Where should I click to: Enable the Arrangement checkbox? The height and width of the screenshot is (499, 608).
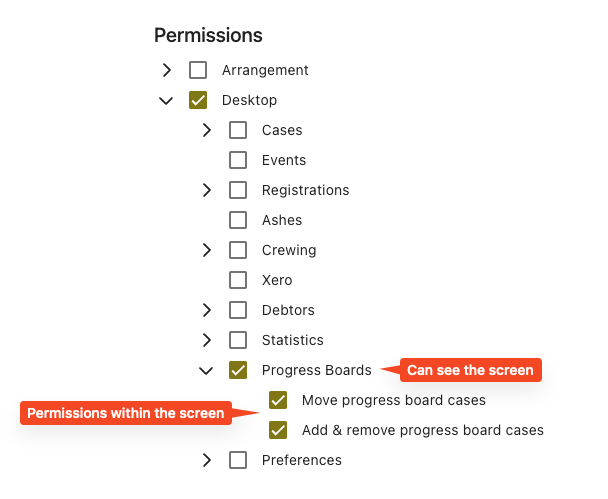198,70
